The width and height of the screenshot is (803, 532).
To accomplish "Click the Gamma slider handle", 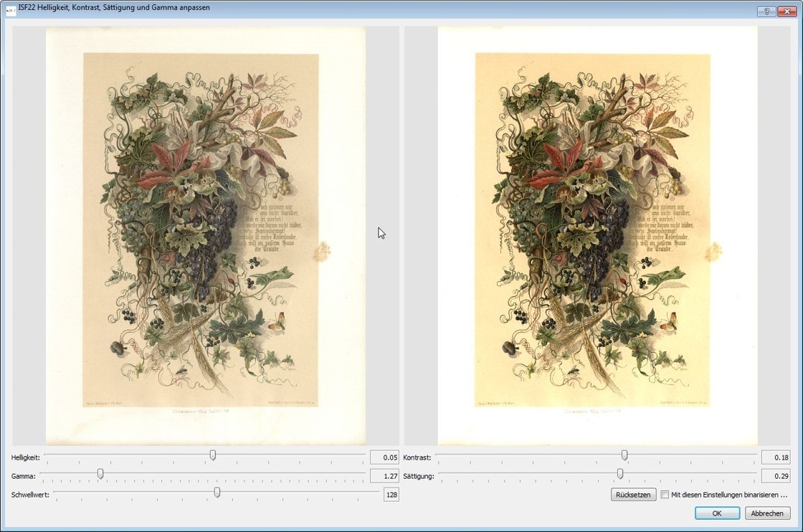I will pyautogui.click(x=100, y=474).
